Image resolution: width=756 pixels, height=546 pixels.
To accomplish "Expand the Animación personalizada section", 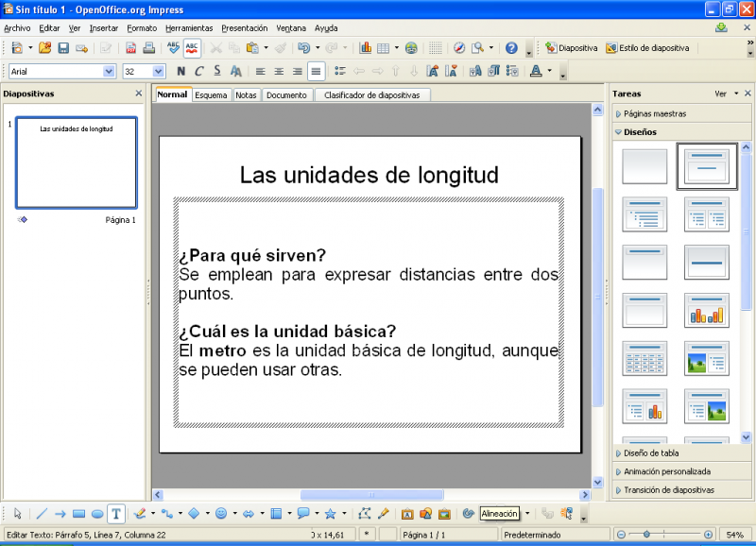I will [681, 471].
